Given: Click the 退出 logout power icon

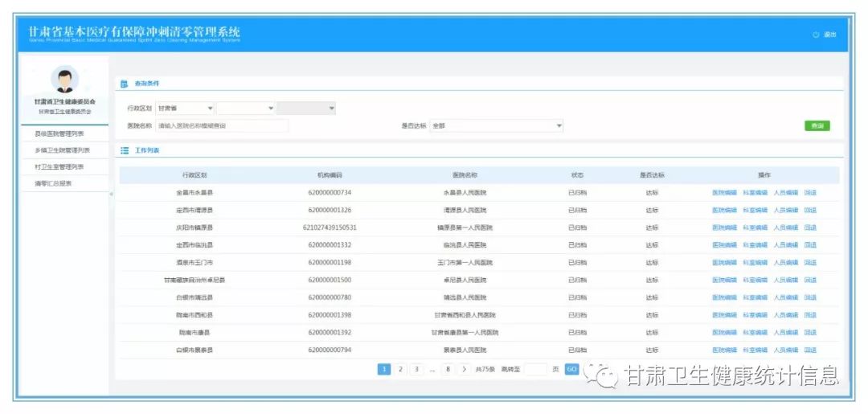Looking at the screenshot, I should point(816,35).
